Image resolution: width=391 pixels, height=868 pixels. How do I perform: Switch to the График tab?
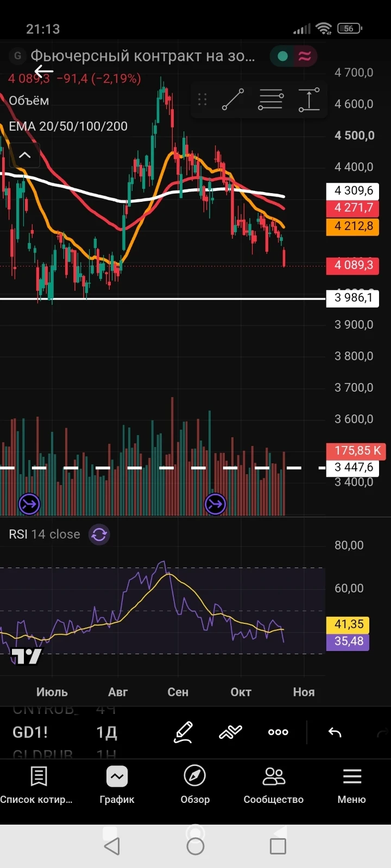pos(117,786)
